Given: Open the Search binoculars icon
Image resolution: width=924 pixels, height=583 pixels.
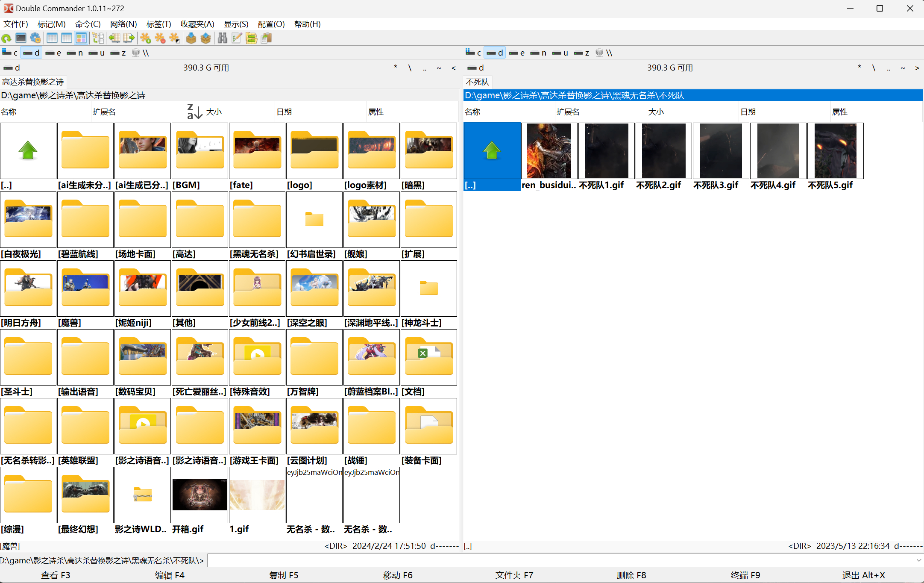Looking at the screenshot, I should (223, 38).
